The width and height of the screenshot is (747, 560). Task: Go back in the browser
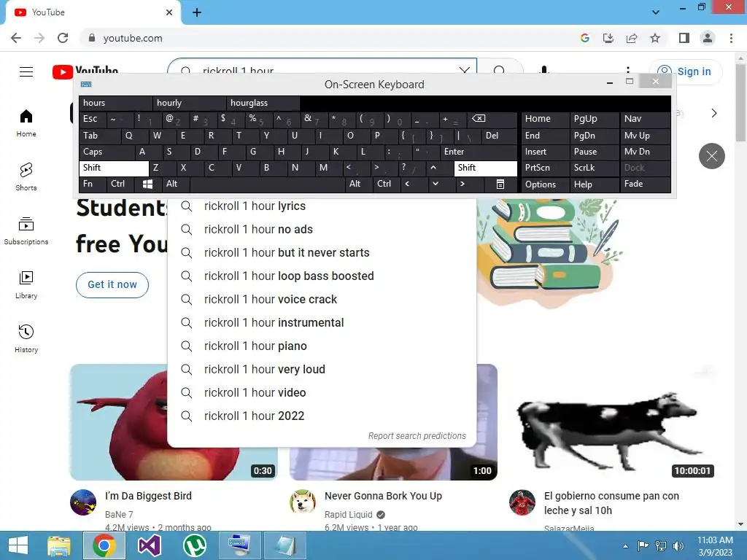tap(16, 38)
